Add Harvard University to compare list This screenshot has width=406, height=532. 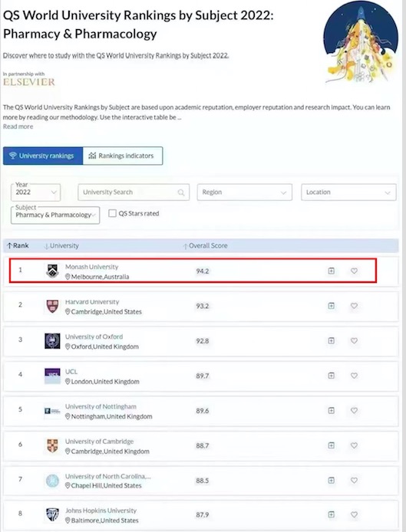332,306
